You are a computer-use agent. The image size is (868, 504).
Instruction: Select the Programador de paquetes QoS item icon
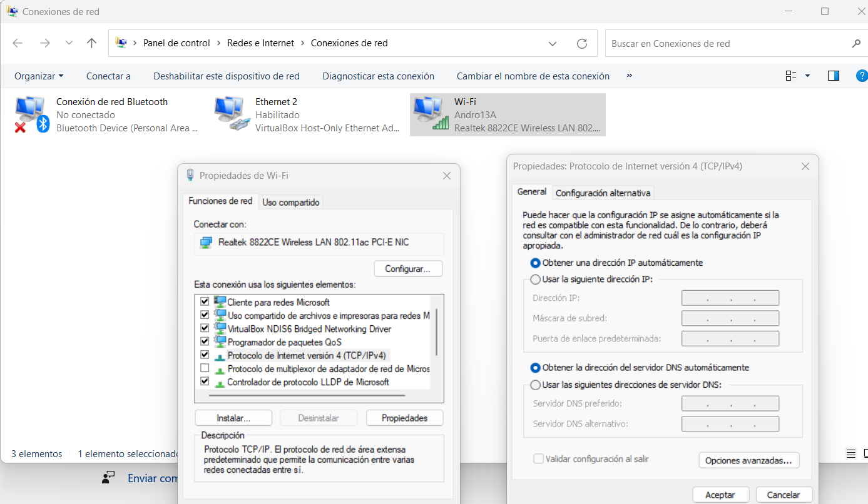point(220,341)
